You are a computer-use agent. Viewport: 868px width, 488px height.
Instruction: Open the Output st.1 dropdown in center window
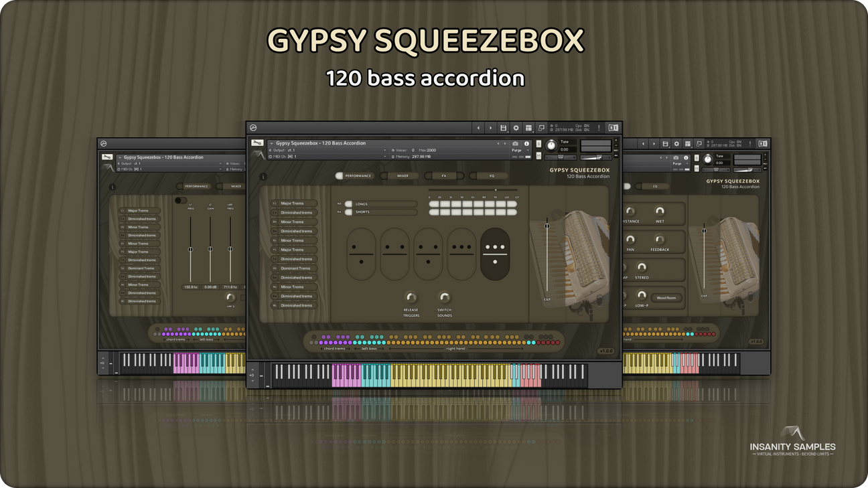(x=328, y=150)
